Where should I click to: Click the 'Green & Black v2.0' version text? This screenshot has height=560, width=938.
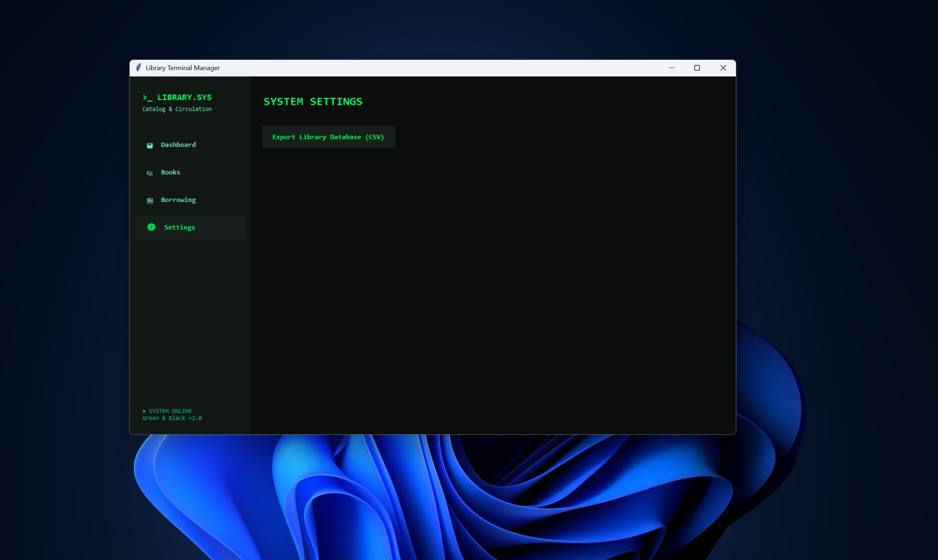tap(172, 418)
